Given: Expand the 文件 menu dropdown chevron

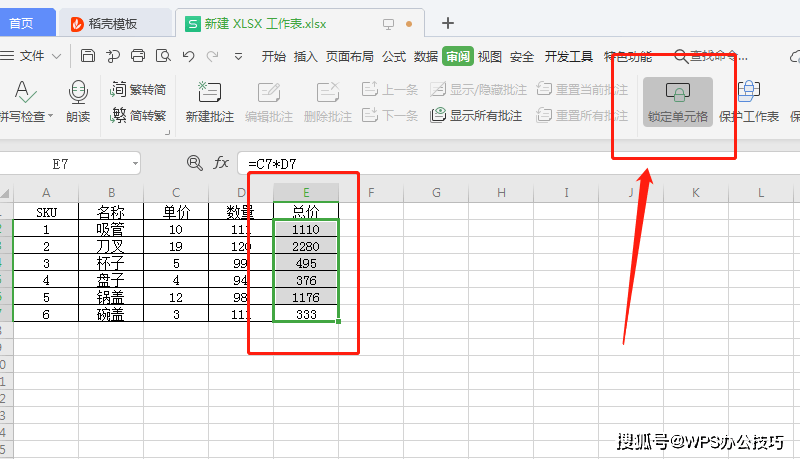Looking at the screenshot, I should pyautogui.click(x=57, y=56).
